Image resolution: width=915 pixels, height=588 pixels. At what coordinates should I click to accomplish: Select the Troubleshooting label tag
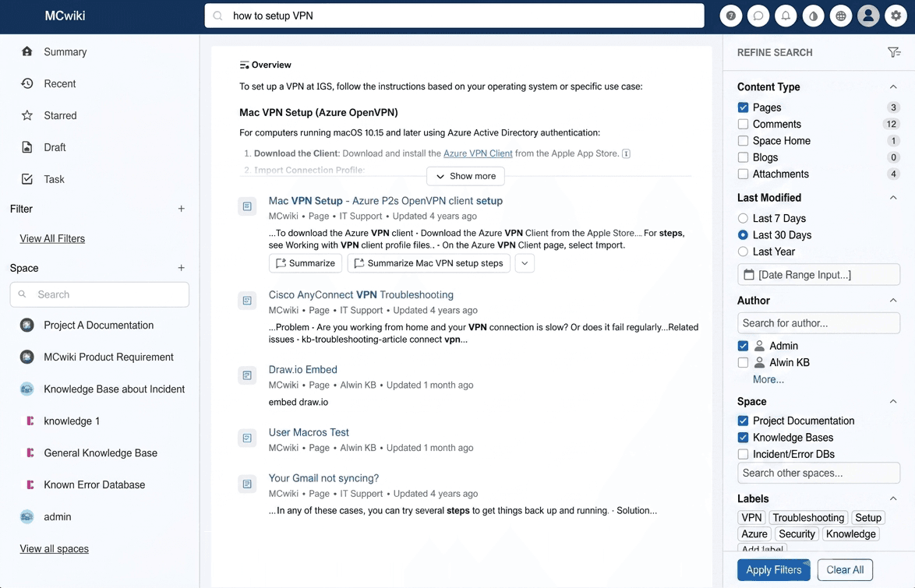click(x=808, y=517)
